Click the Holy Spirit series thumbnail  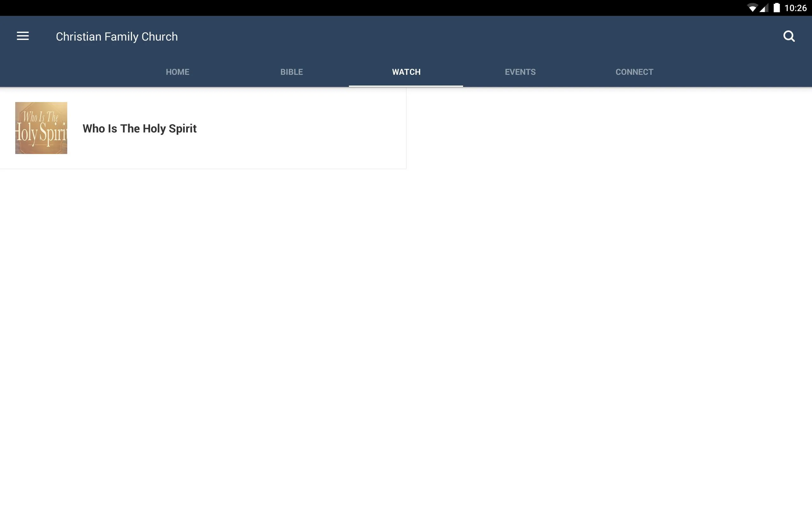41,127
